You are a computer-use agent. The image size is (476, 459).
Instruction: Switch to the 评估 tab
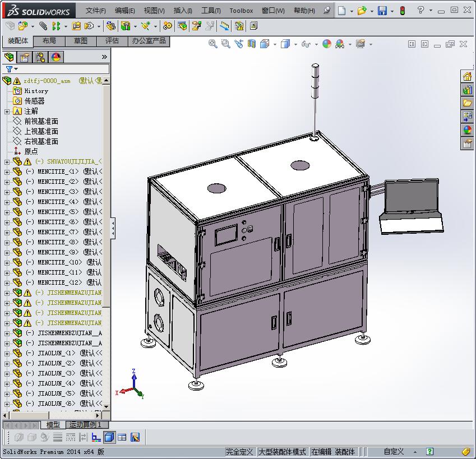112,41
